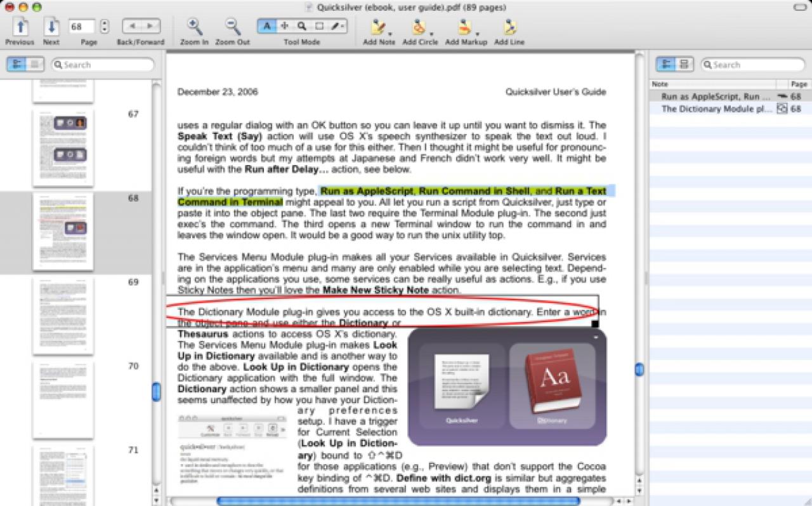812x506 pixels.
Task: Sort notes by the Note column header
Action: pyautogui.click(x=713, y=84)
